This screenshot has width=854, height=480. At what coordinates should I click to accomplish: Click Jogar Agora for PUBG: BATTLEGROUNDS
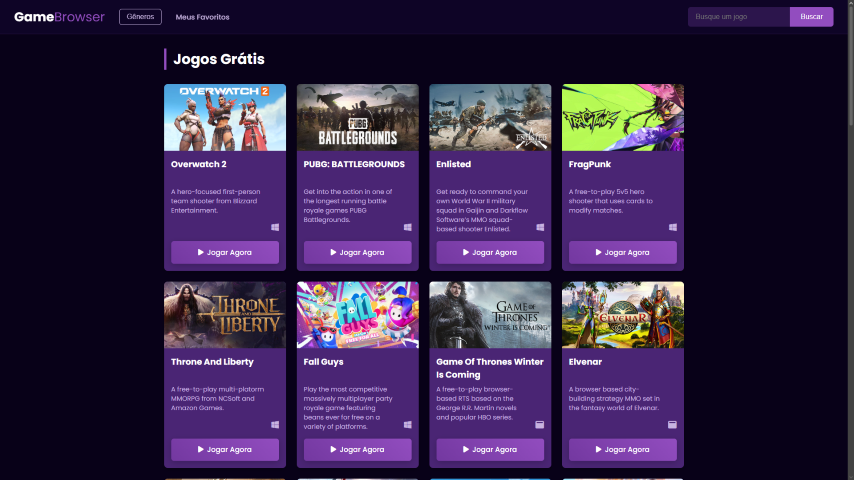click(x=358, y=252)
